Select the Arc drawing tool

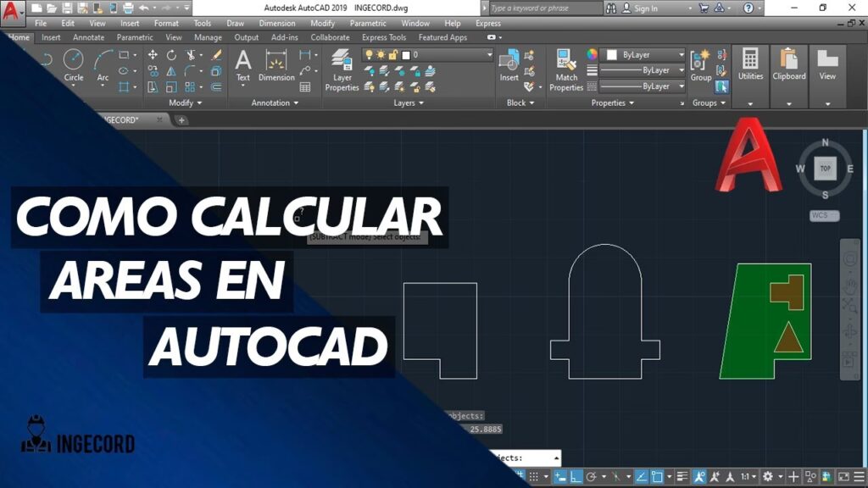point(103,64)
